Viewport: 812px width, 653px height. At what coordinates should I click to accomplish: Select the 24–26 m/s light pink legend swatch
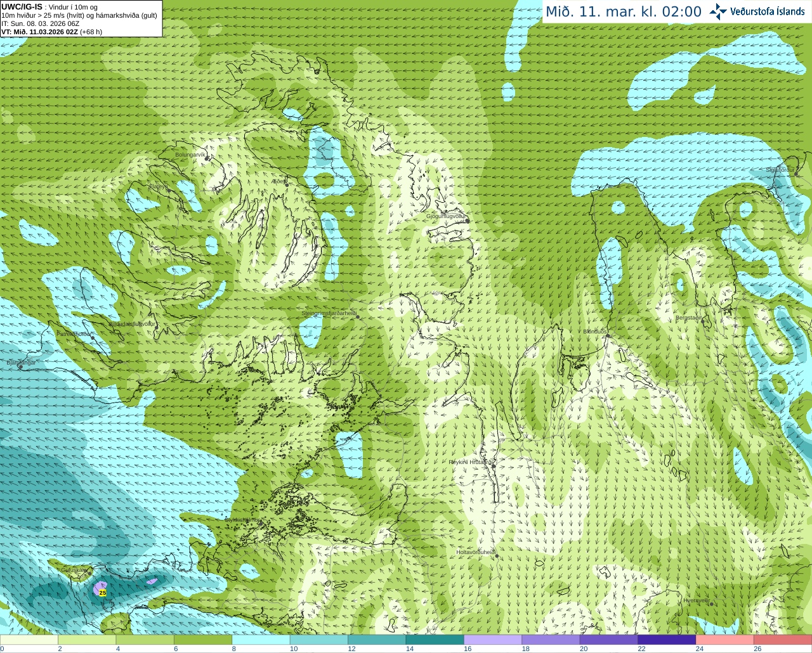point(725,640)
